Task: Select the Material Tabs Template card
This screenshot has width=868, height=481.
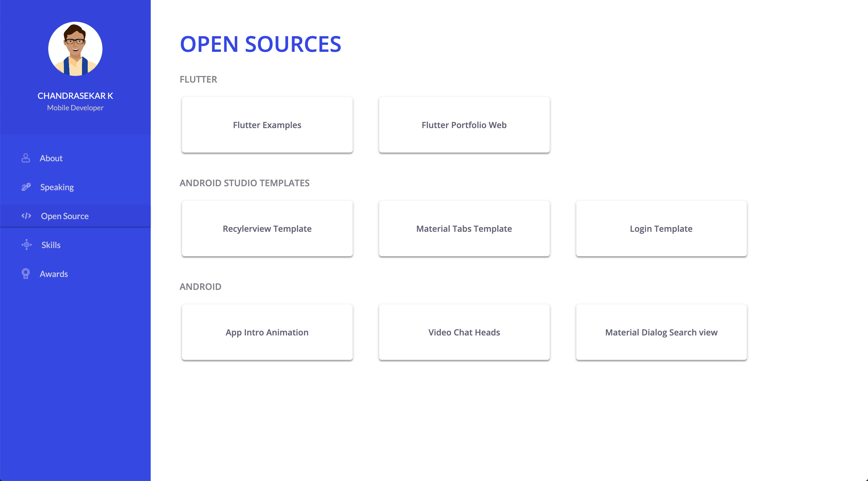Action: pos(464,229)
